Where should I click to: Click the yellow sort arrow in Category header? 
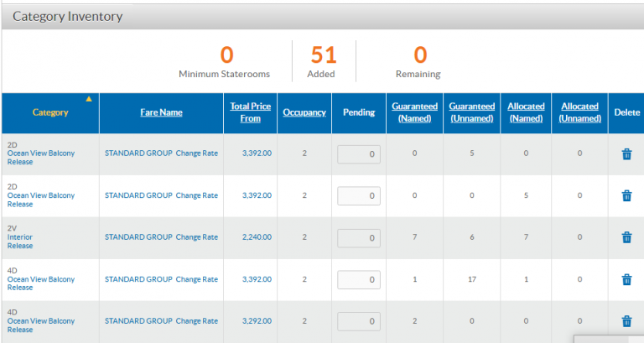[89, 99]
